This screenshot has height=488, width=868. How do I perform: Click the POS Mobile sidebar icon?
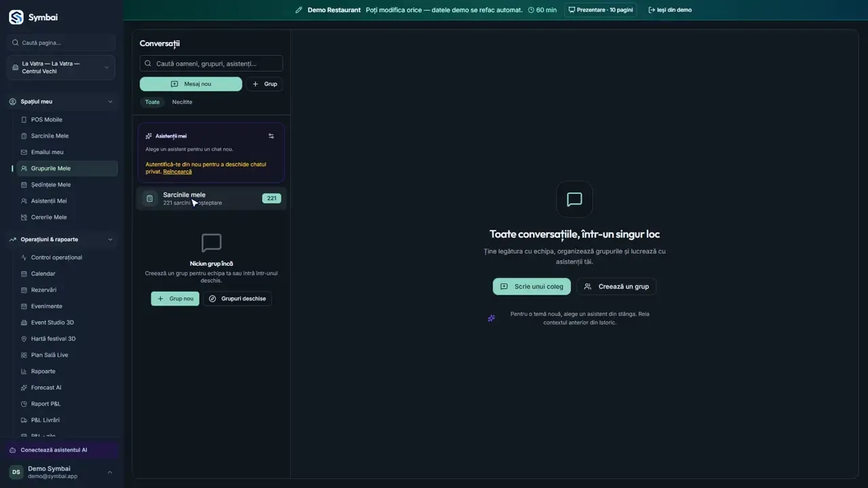(24, 120)
